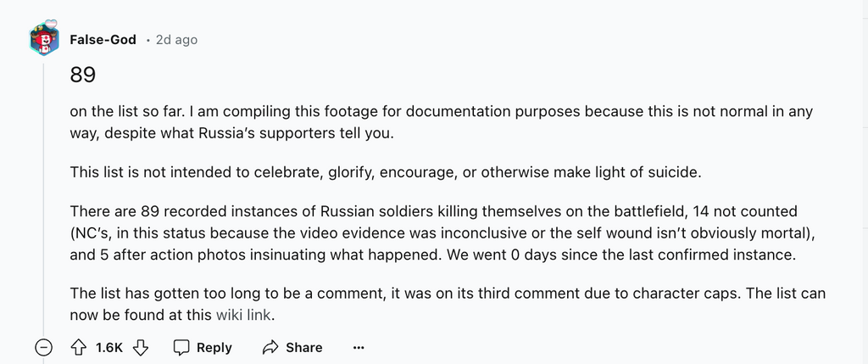Screen dimensions: 868x364
Task: Collapse the comment with minus circle icon
Action: [44, 347]
